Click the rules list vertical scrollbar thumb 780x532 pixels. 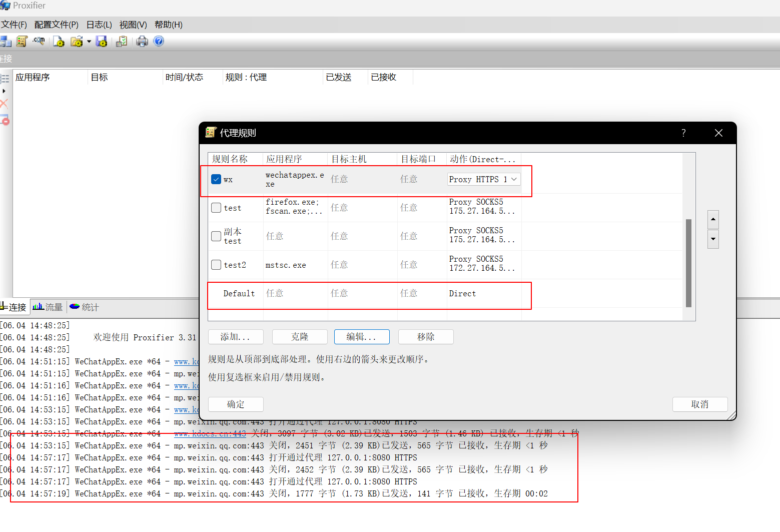(x=688, y=263)
